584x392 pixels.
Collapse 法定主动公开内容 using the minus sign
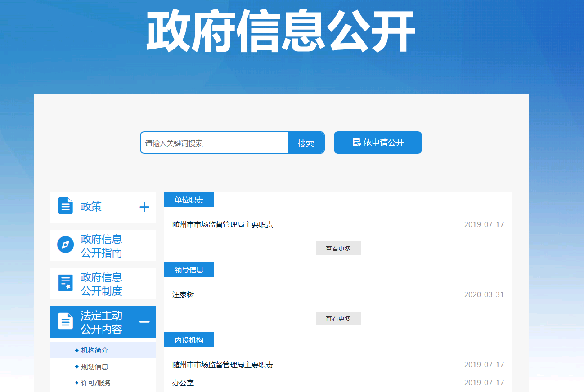[x=144, y=322]
